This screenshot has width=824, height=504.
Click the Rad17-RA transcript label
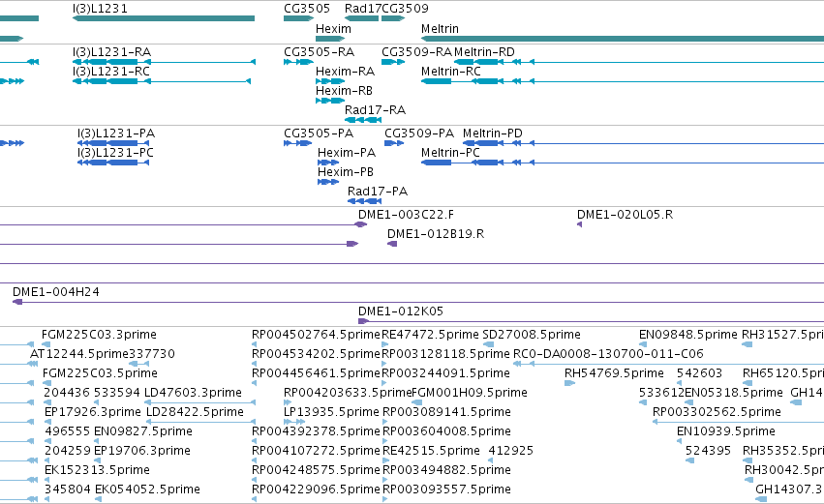[x=376, y=110]
